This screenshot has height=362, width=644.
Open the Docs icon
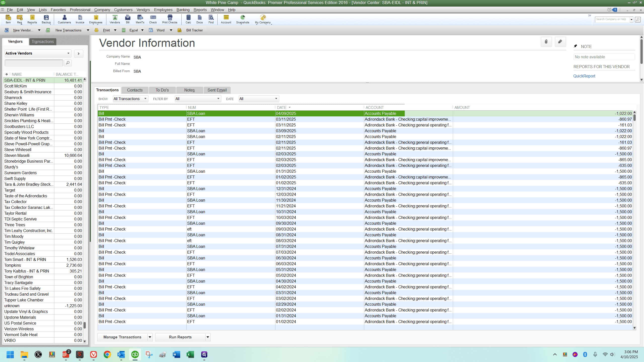tap(199, 19)
